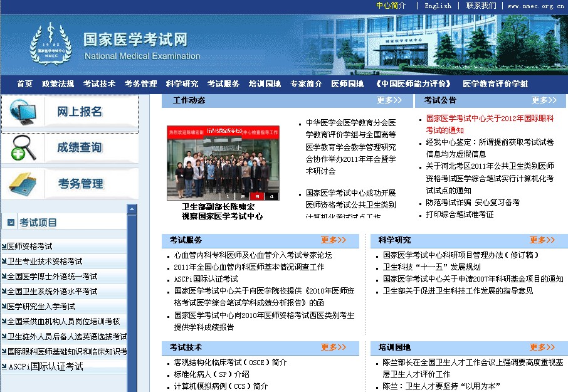Click 更多>> in 考试技术 section header
This screenshot has height=392, width=568.
[x=334, y=347]
